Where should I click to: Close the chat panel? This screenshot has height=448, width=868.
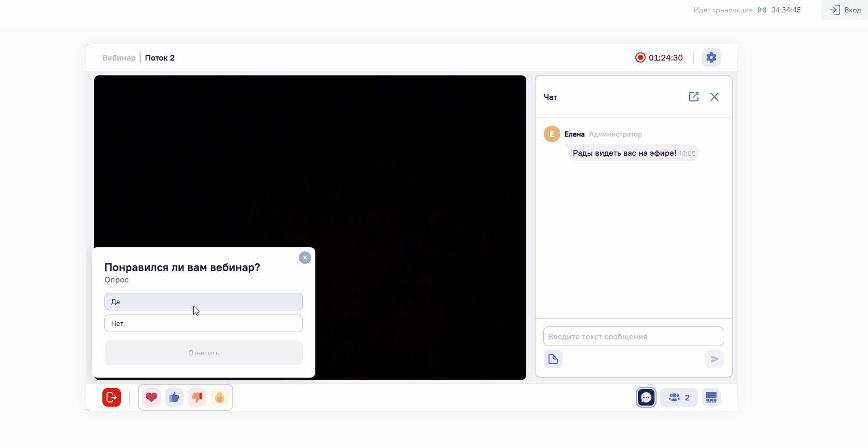[x=714, y=97]
